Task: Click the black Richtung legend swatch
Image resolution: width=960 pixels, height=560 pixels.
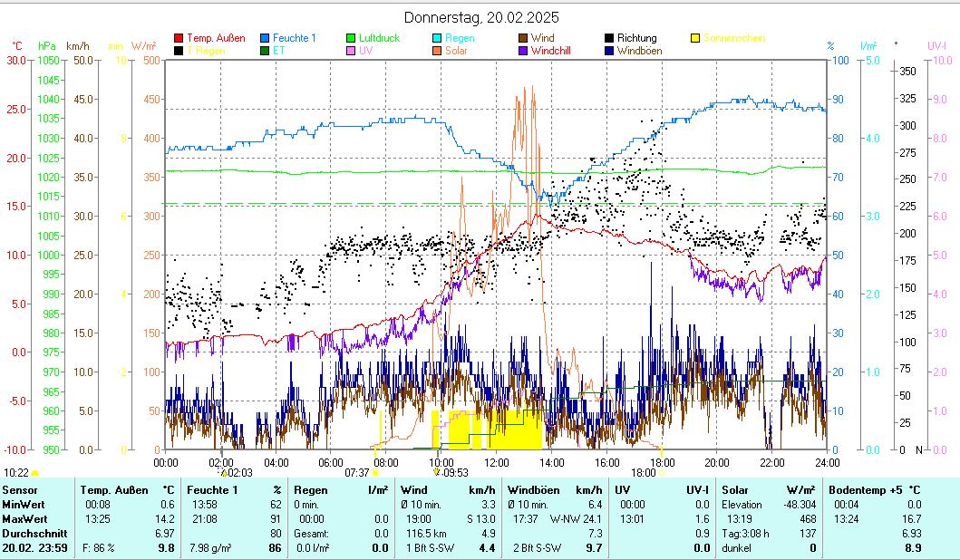Action: 609,38
